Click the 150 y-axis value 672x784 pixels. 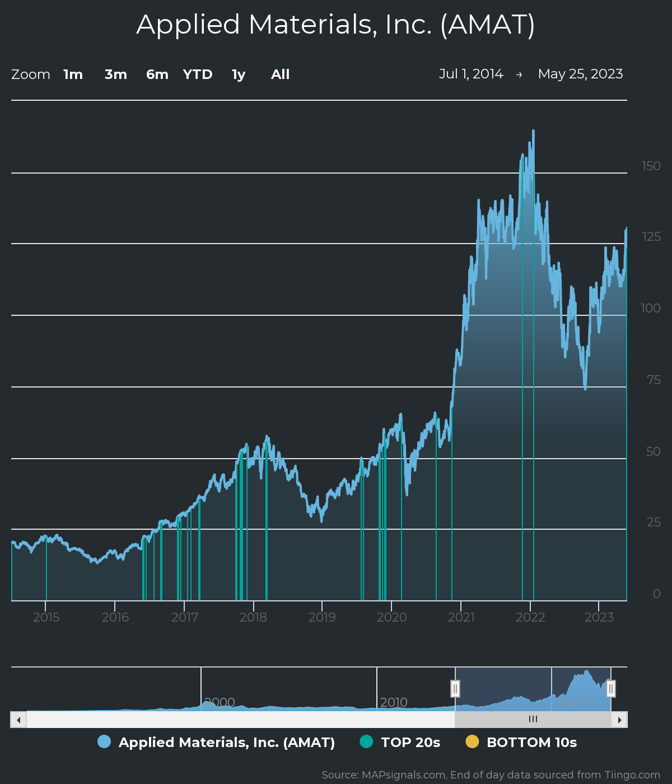[x=651, y=166]
